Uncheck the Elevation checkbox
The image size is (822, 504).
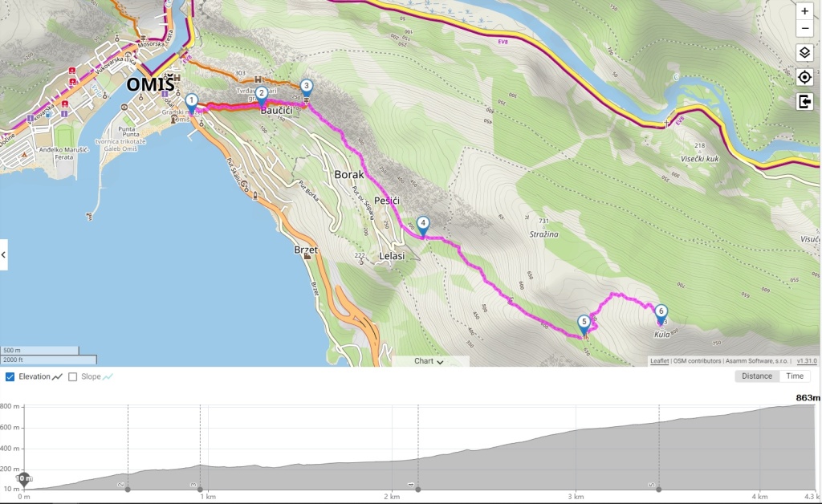click(x=10, y=376)
